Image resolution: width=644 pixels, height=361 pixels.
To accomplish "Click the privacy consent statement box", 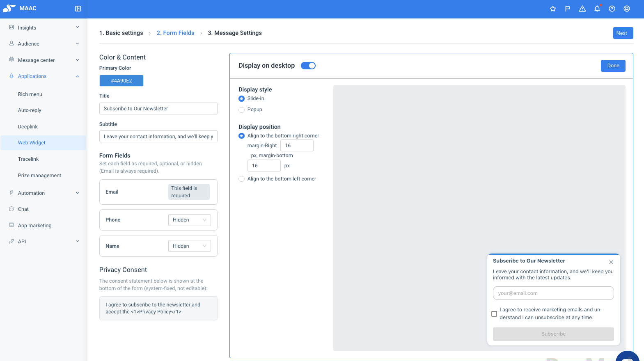I will tap(158, 308).
